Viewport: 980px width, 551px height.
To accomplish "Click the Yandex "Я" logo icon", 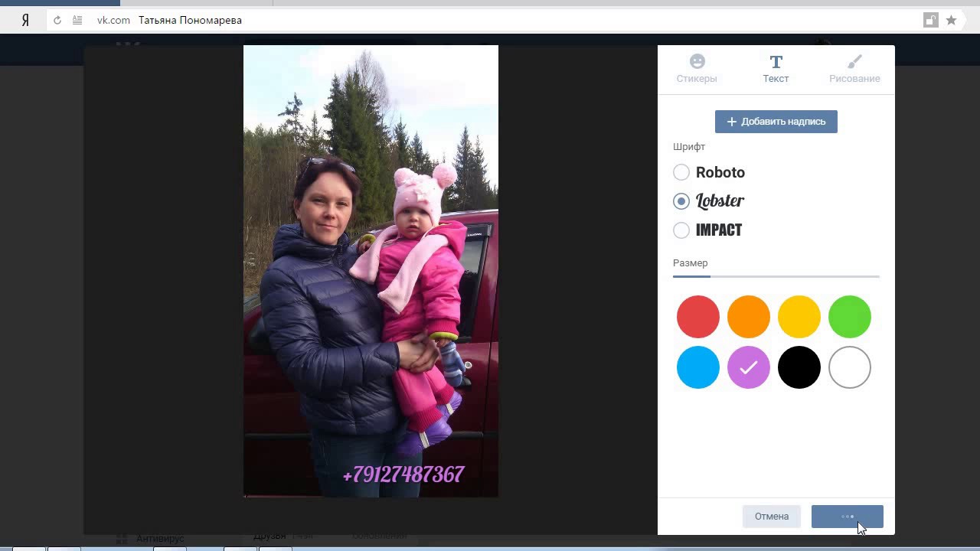I will point(25,21).
